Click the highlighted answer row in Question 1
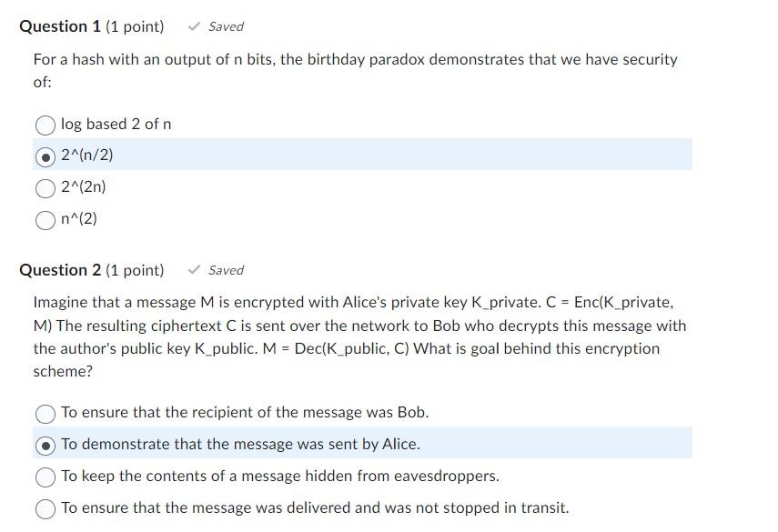The image size is (778, 532). pos(364,156)
